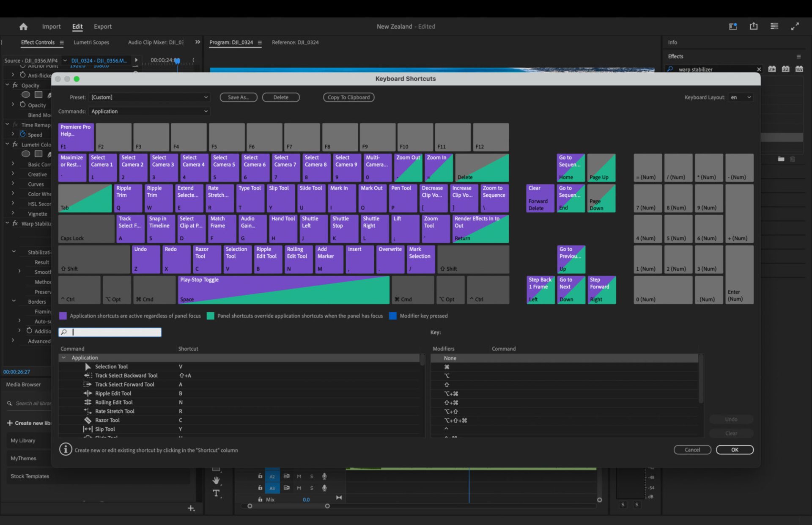Click the Track Select Forward Tool icon
Screen dimensions: 812x525
click(88, 384)
